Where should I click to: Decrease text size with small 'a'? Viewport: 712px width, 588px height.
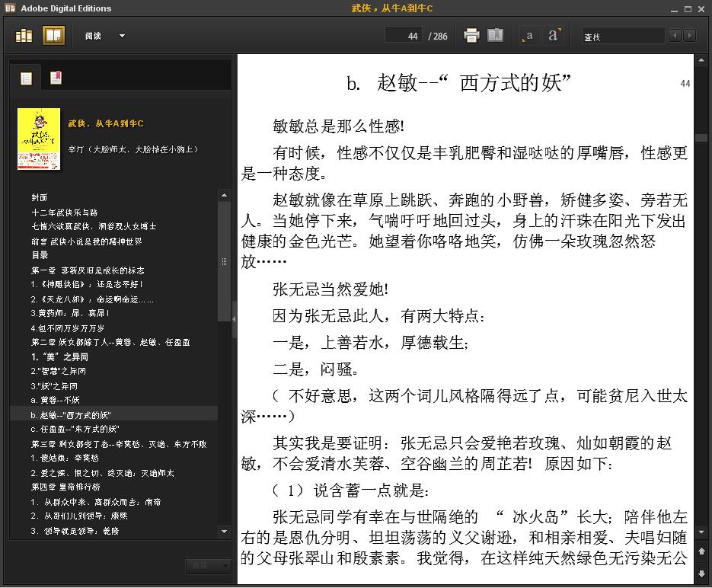528,36
